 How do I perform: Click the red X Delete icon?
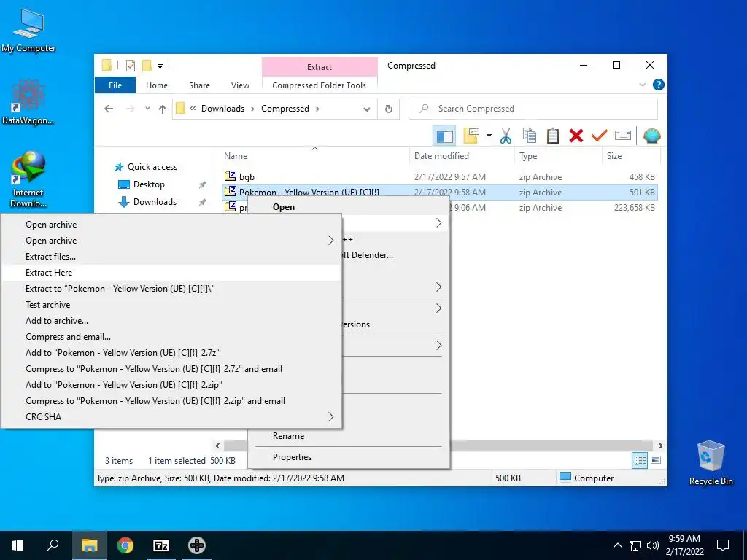click(x=576, y=136)
